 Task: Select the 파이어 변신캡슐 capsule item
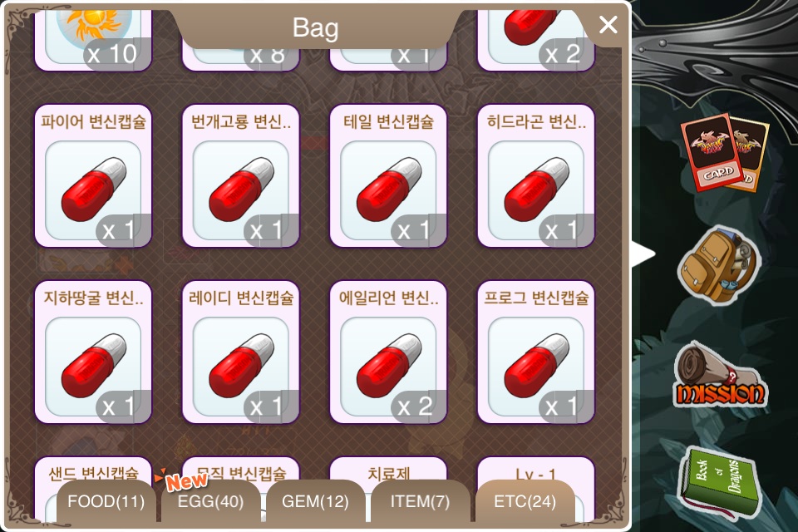tap(93, 176)
